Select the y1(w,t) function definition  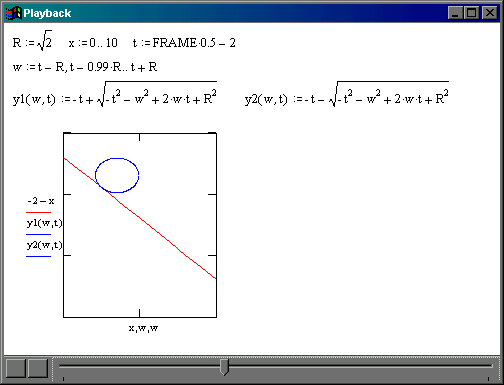[115, 94]
